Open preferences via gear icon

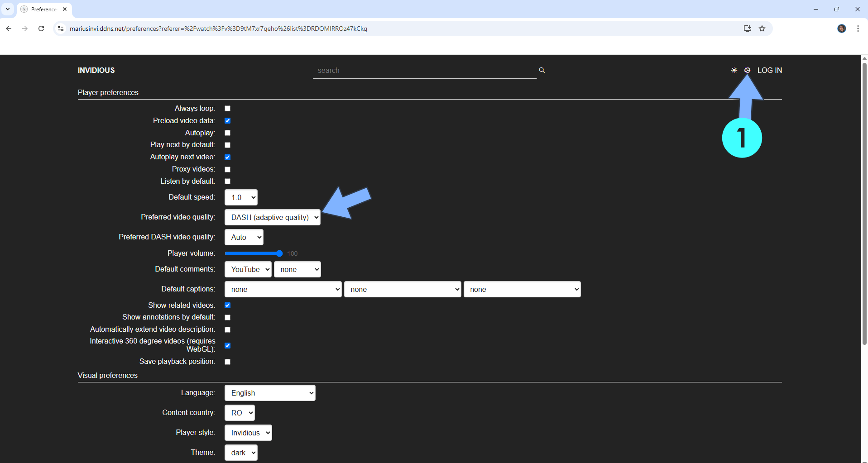[747, 70]
